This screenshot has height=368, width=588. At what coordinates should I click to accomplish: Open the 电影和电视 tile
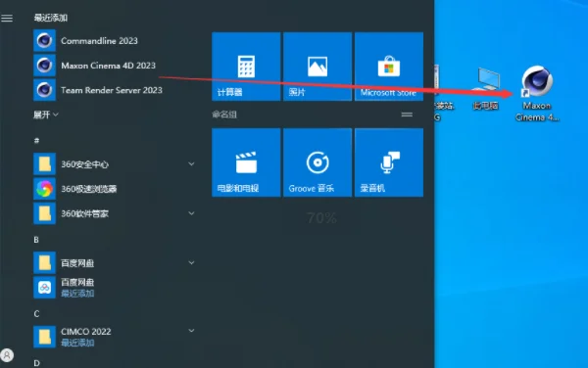pyautogui.click(x=246, y=162)
